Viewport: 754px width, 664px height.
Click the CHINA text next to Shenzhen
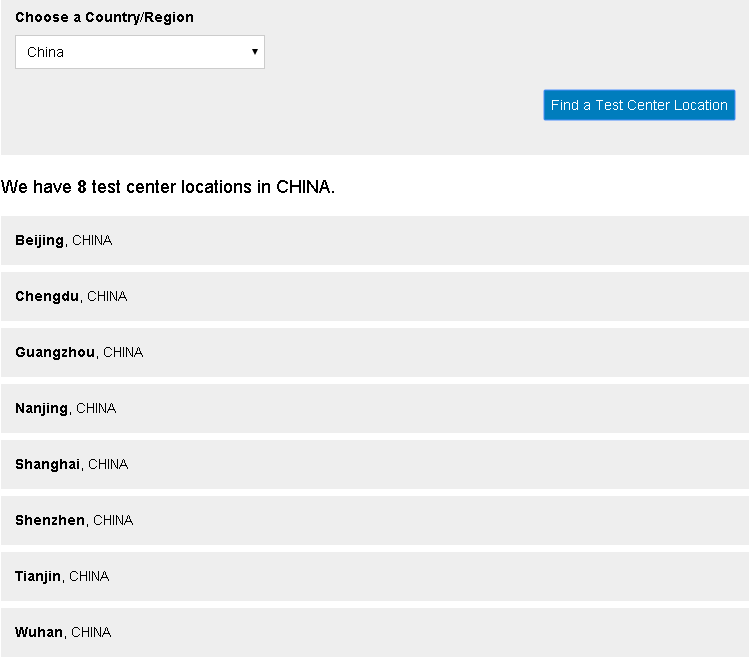(113, 520)
